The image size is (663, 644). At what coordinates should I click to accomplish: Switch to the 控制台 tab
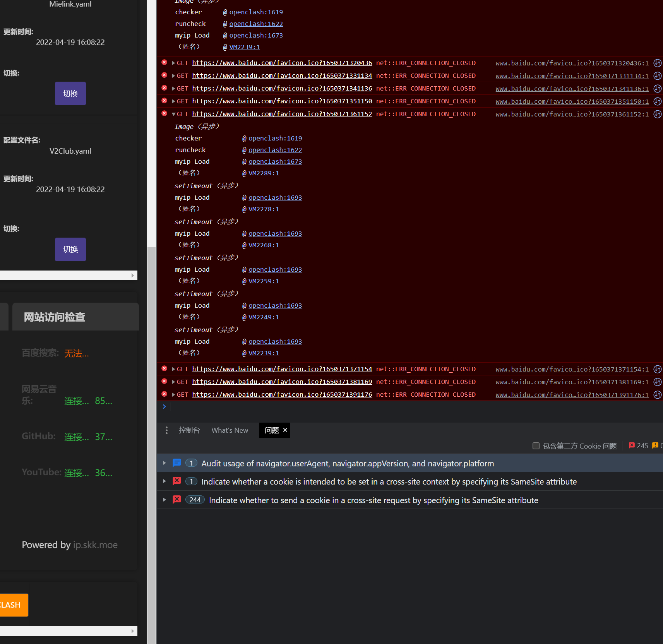click(189, 430)
